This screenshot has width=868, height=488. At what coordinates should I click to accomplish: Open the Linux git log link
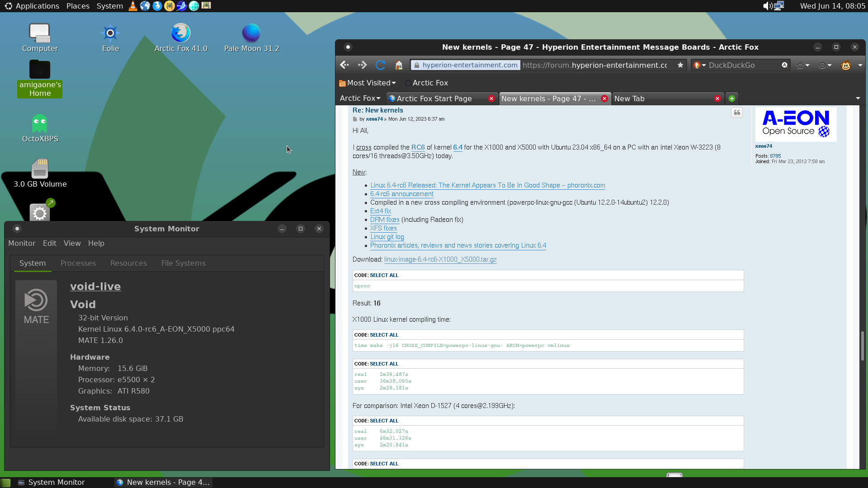(x=387, y=237)
